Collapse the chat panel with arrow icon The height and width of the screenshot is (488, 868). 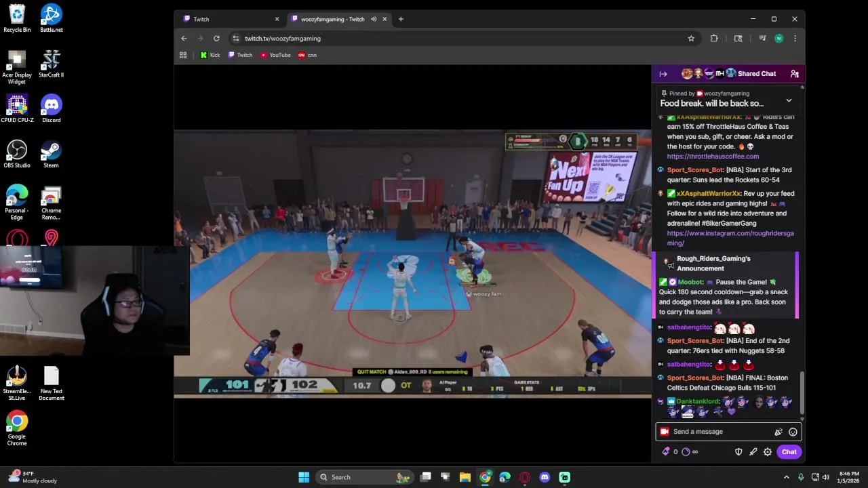663,74
